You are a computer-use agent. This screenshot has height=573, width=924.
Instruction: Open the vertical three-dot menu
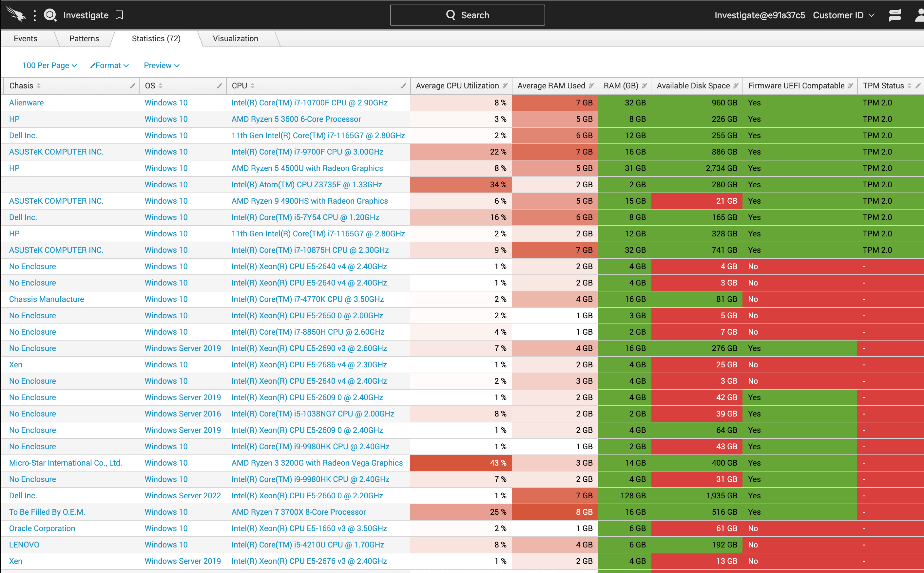(34, 15)
